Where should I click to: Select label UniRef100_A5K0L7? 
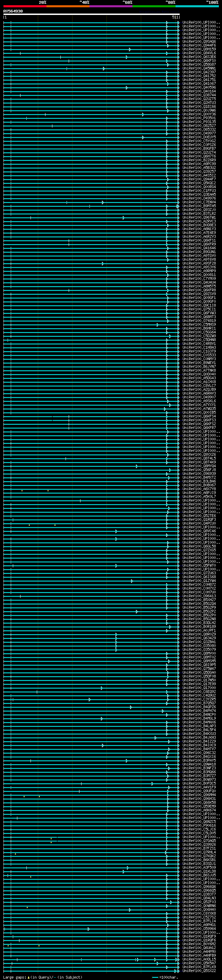pyautogui.click(x=199, y=496)
